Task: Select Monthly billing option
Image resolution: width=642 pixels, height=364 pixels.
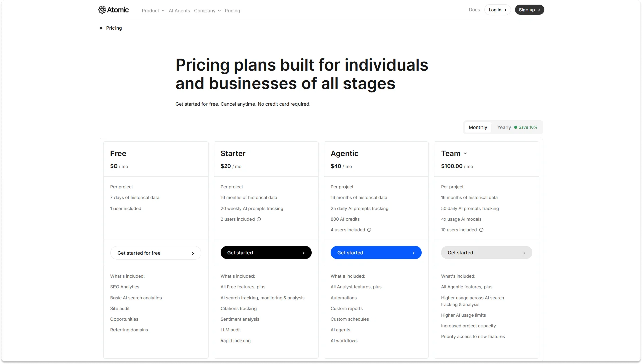Action: [x=477, y=127]
